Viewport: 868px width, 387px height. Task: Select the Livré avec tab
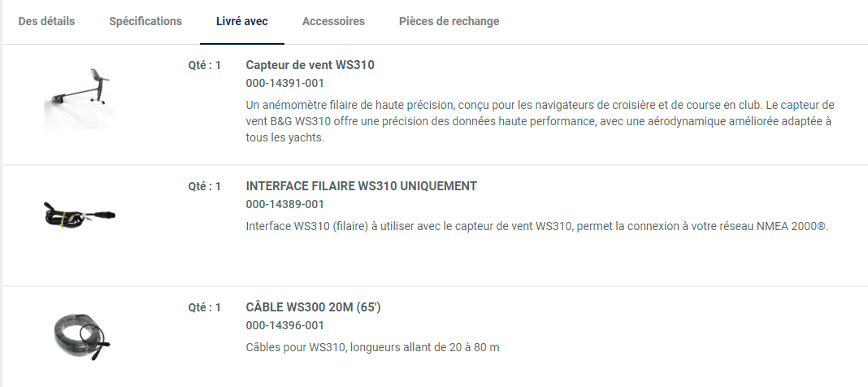point(242,21)
